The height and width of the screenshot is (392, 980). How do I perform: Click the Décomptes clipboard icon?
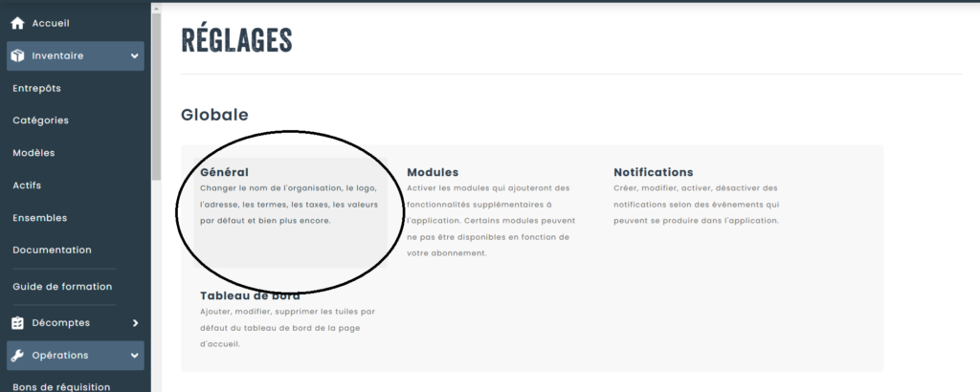[x=17, y=323]
